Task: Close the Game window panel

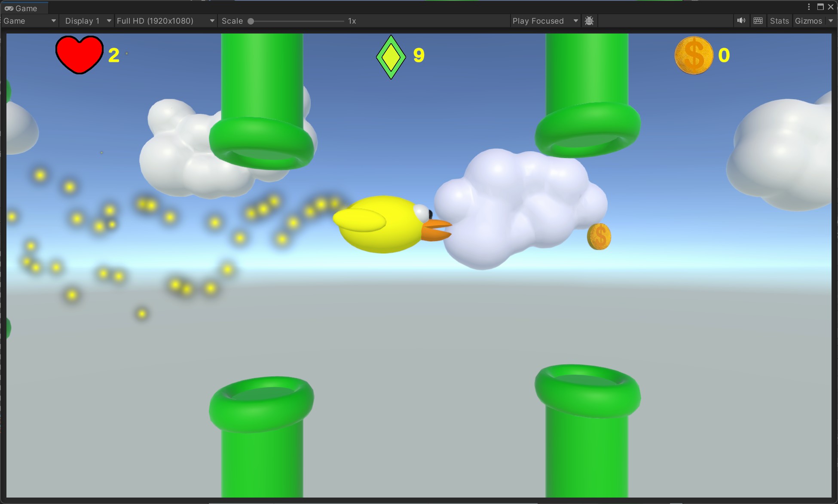Action: pyautogui.click(x=831, y=7)
